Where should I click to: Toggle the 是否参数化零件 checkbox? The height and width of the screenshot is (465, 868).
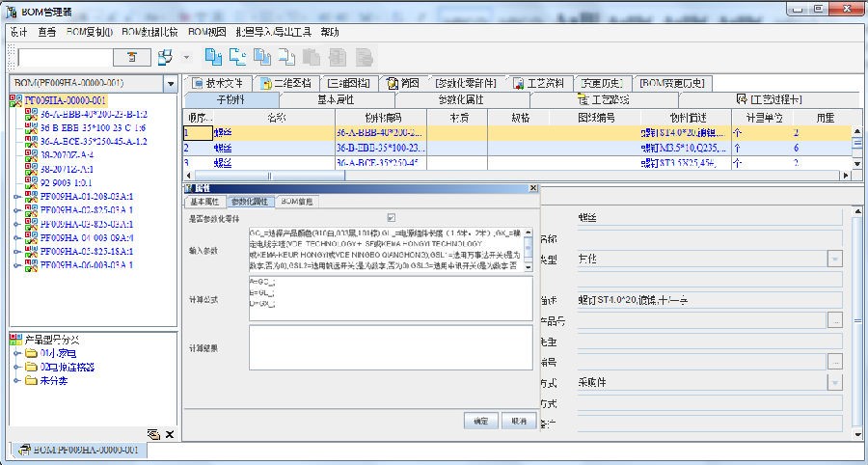point(391,218)
